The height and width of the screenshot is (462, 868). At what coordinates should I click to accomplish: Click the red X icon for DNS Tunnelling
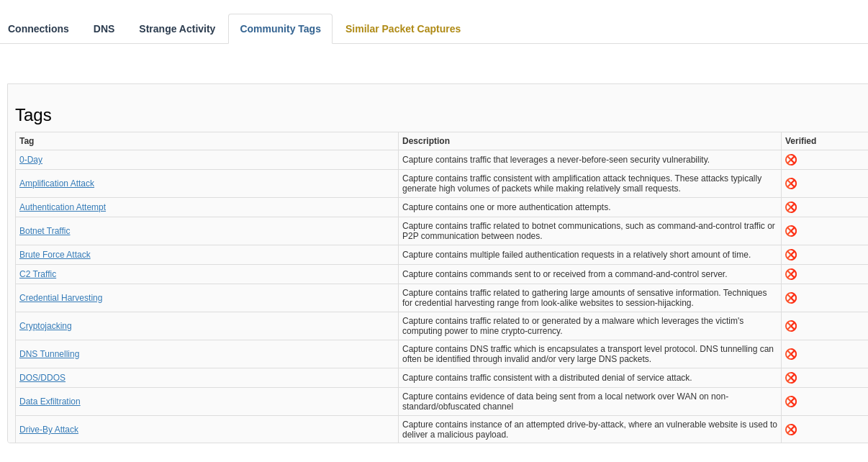tap(791, 354)
